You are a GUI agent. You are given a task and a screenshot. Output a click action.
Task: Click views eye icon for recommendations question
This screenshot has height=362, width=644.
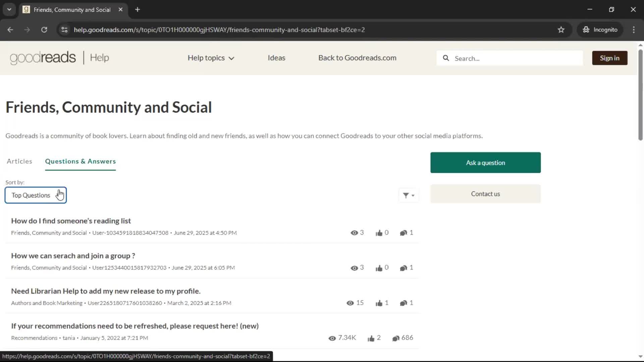[332, 339]
